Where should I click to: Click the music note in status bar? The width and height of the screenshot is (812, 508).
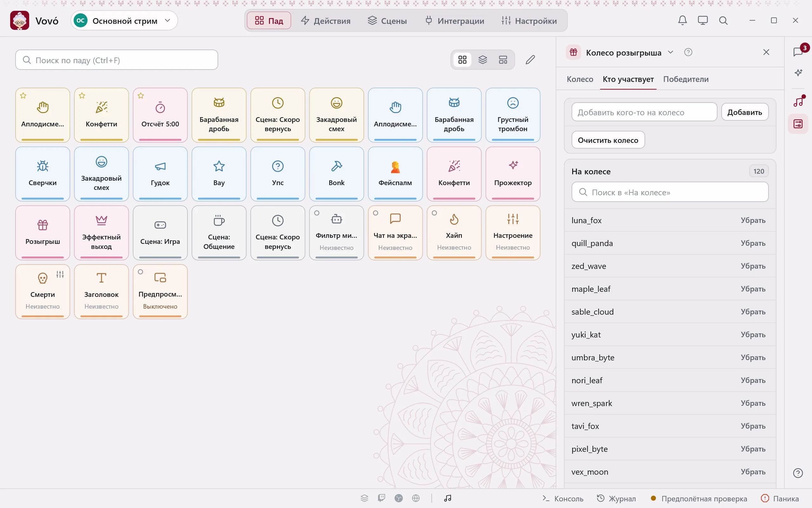point(448,498)
